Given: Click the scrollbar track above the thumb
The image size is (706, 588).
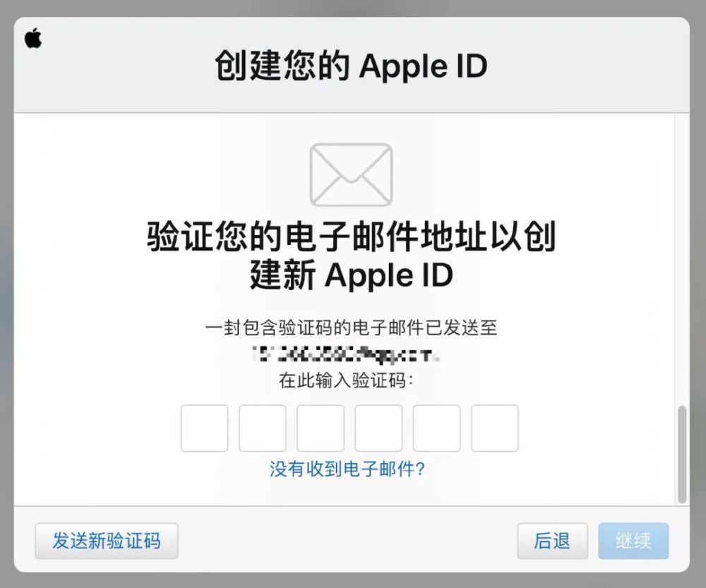Looking at the screenshot, I should pyautogui.click(x=682, y=259).
